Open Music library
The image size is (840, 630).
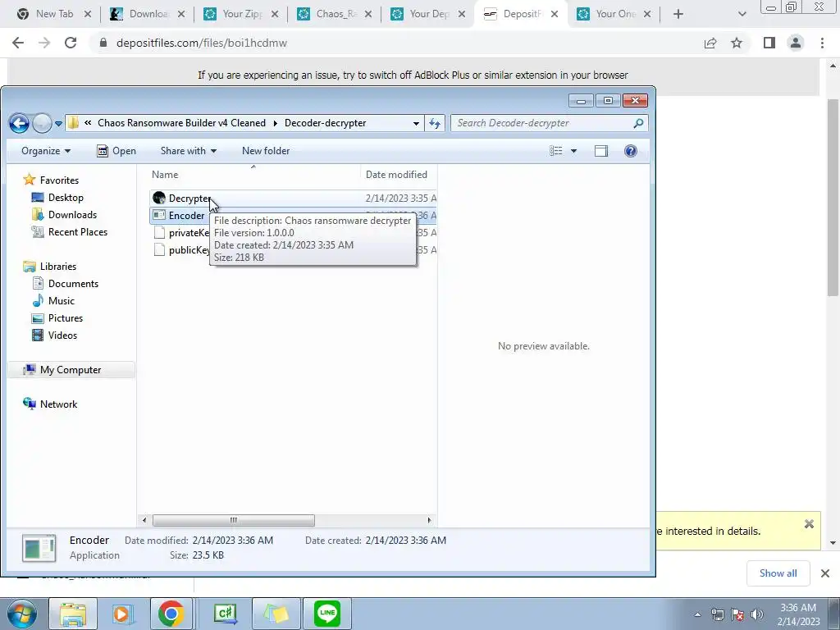61,300
